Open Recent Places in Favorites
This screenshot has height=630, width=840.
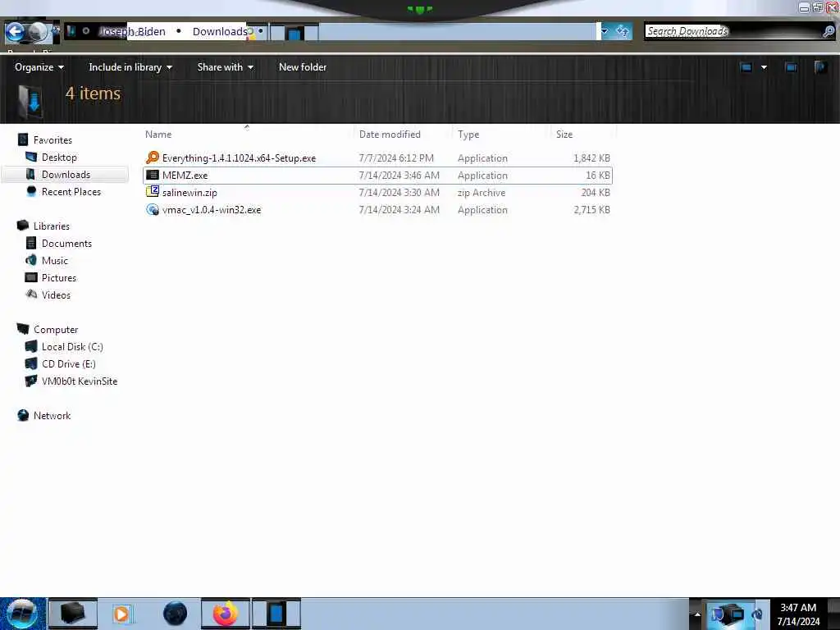(71, 192)
